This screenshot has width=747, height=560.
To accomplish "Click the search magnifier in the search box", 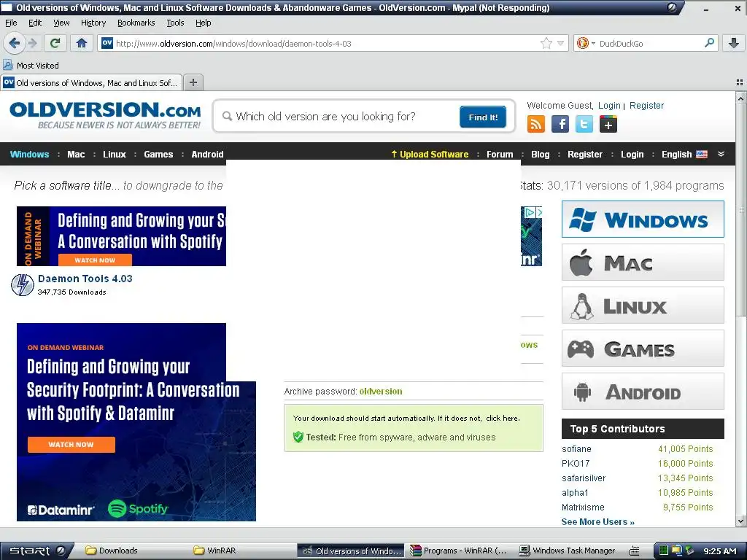I will point(709,43).
